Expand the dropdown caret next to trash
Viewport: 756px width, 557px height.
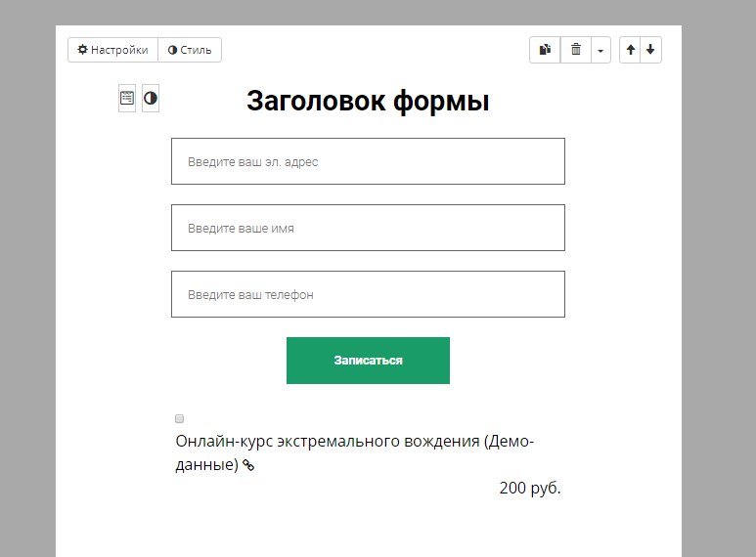[x=600, y=50]
